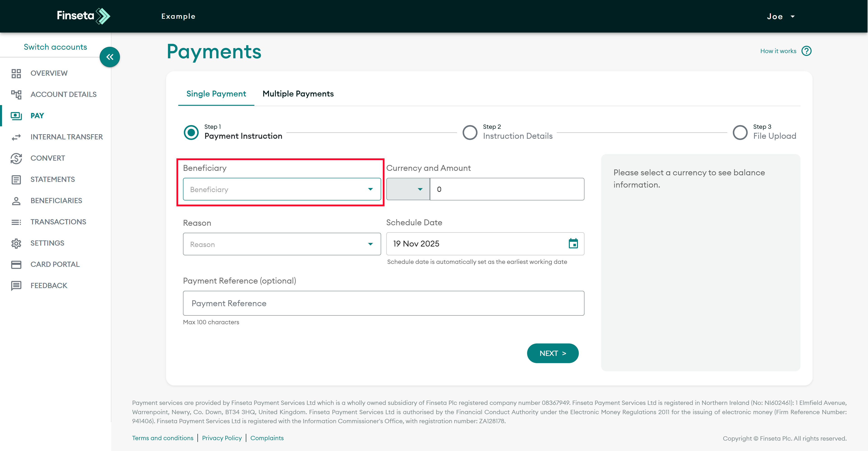Open the Beneficiary dropdown
Screen dimensions: 868x451
(282, 189)
